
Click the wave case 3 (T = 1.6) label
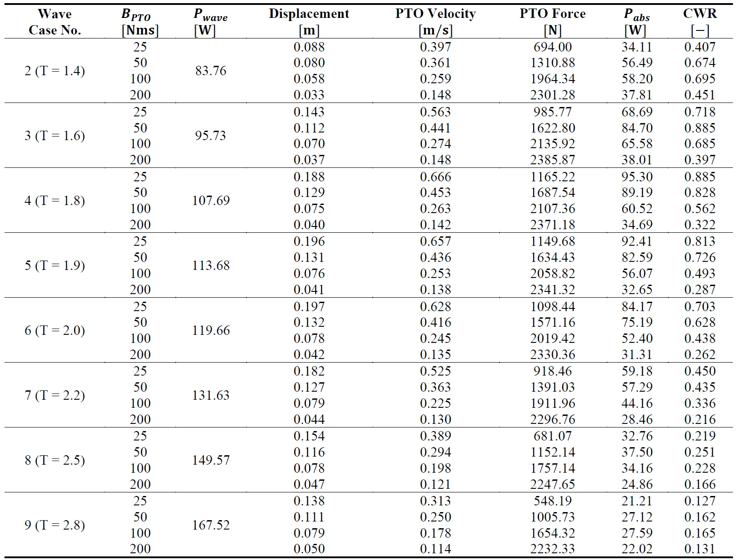[55, 136]
